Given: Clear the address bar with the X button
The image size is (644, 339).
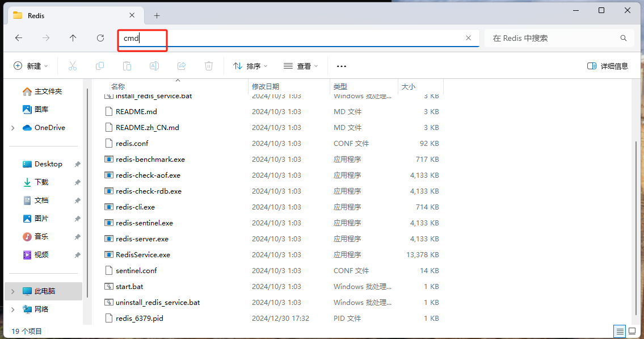Looking at the screenshot, I should click(x=468, y=37).
